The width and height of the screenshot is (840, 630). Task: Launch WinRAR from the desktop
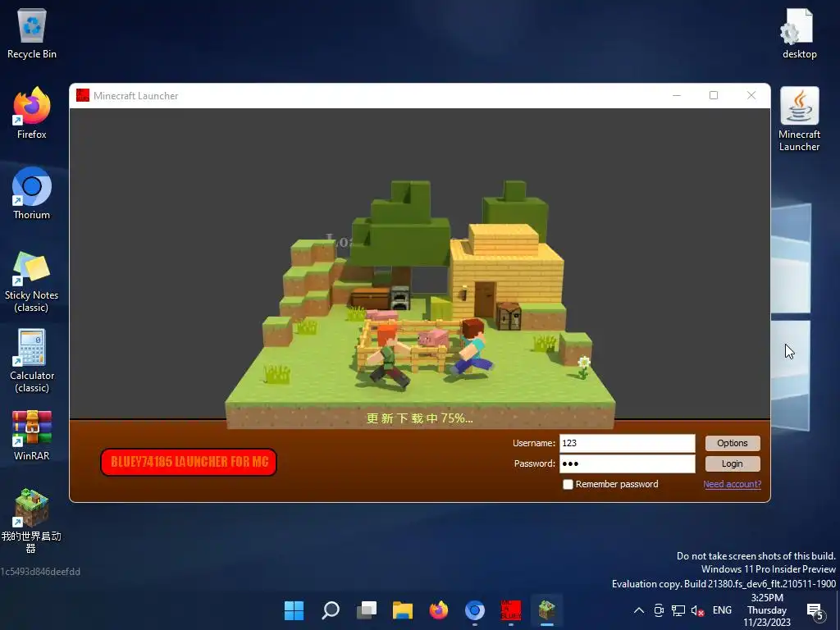pyautogui.click(x=32, y=435)
